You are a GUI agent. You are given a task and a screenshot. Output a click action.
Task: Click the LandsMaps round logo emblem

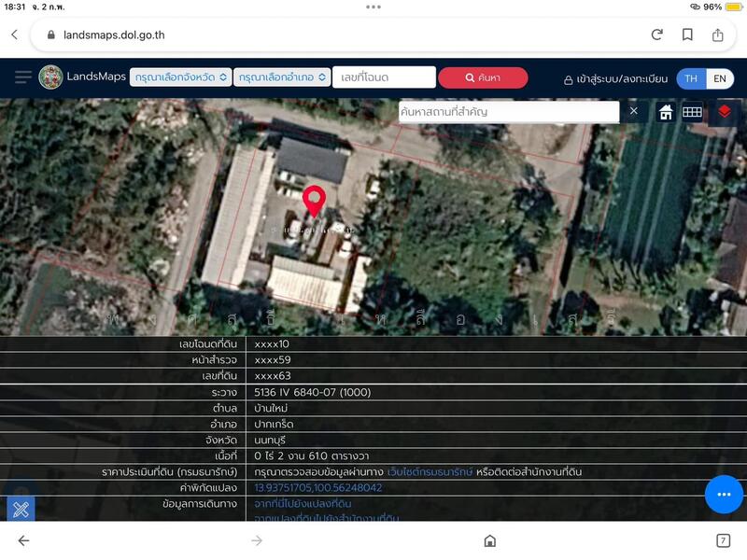[x=50, y=77]
